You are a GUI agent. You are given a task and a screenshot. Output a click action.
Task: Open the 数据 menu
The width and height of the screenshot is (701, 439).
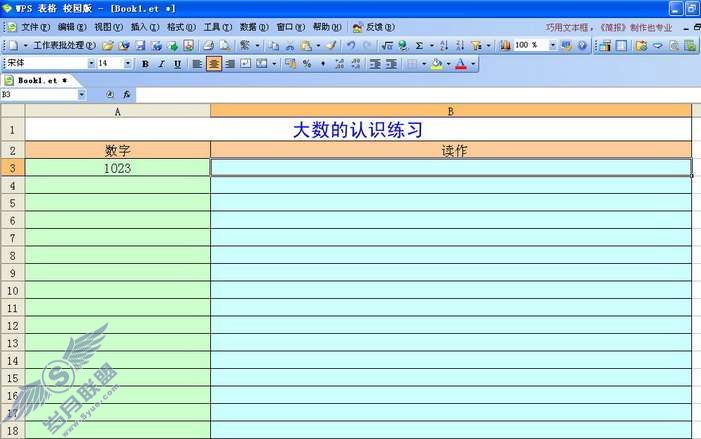pyautogui.click(x=254, y=27)
